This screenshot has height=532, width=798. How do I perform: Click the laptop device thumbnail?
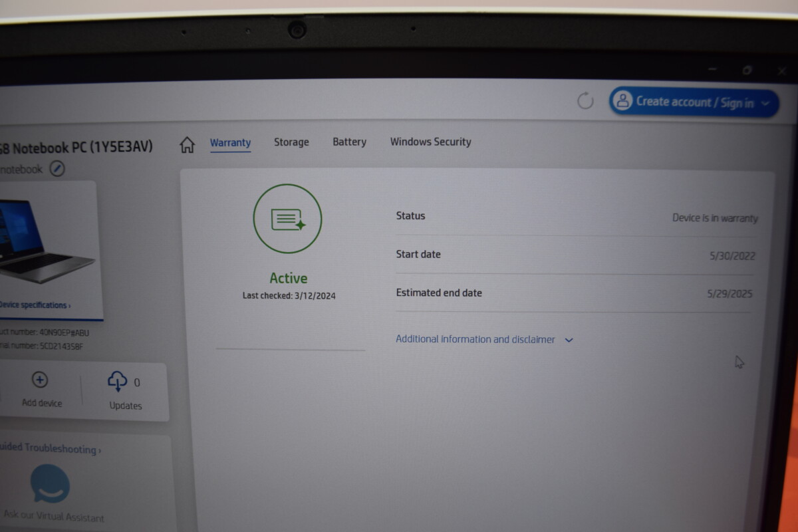coord(47,241)
